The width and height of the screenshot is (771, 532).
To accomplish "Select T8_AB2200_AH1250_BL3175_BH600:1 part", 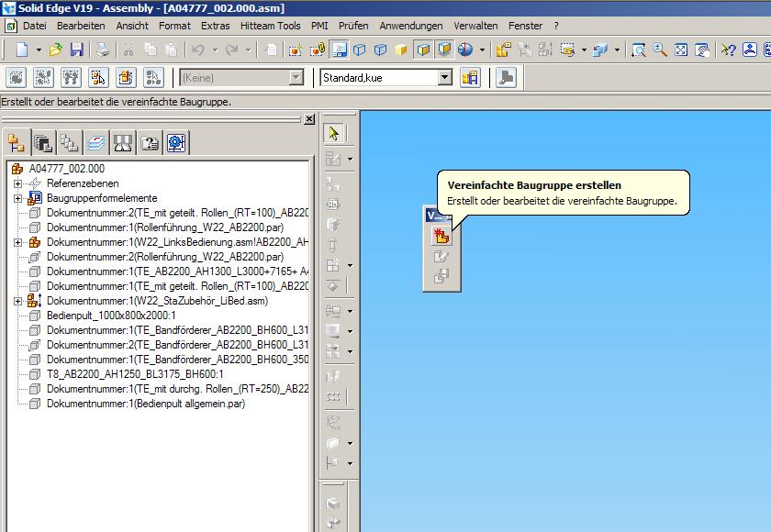I will point(135,374).
